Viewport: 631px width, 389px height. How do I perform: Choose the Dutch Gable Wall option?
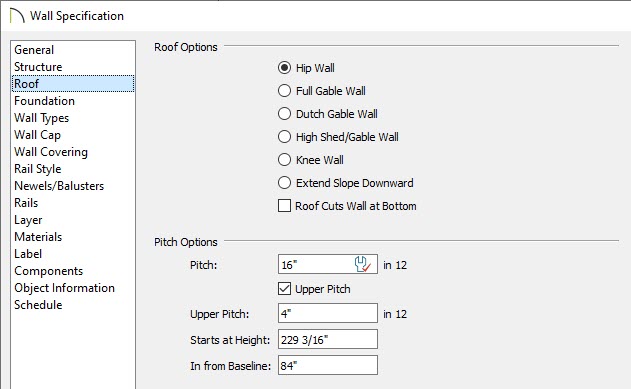coord(284,113)
